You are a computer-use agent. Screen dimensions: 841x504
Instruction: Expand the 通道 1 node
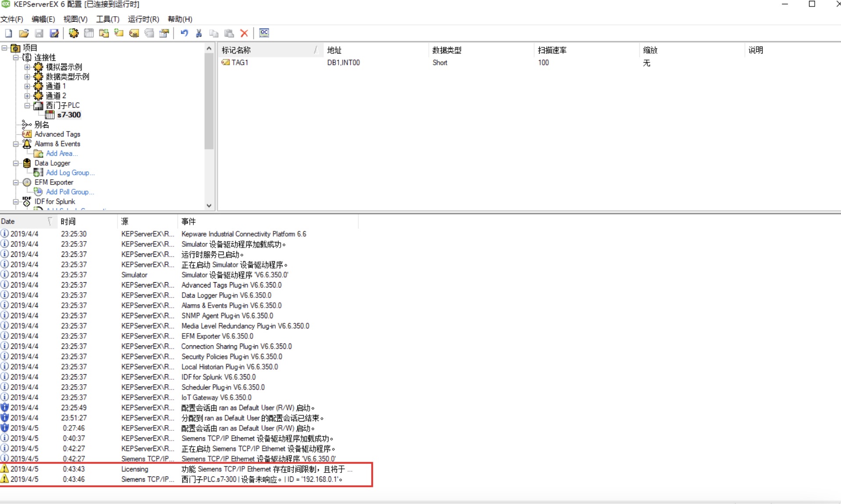point(27,86)
